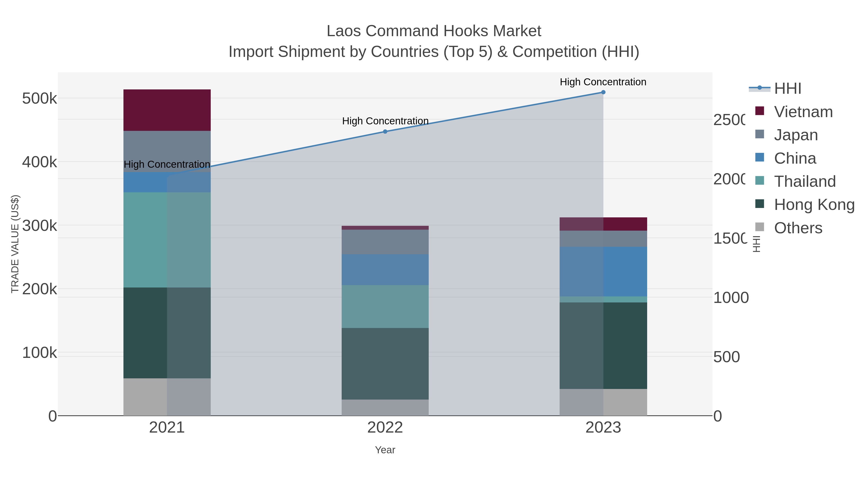Screen dimensions: 868x488
Task: Click the Vietnam segment of the 2022 bar
Action: (385, 228)
